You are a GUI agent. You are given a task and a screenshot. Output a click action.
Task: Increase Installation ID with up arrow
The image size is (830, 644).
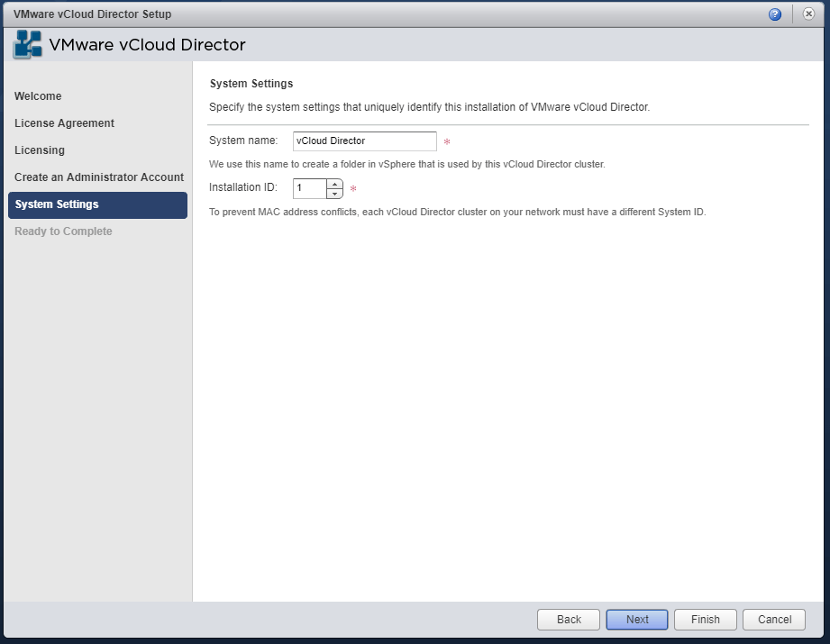(335, 184)
